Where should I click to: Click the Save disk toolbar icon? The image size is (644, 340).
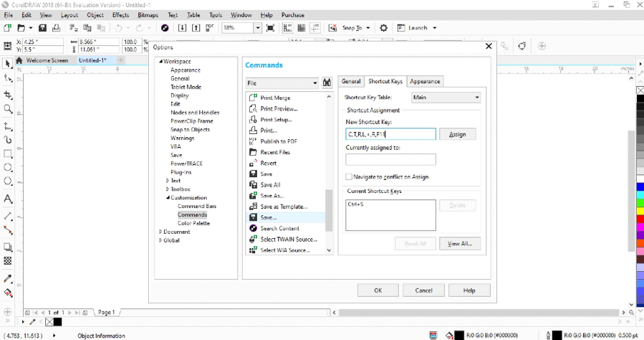pos(42,28)
